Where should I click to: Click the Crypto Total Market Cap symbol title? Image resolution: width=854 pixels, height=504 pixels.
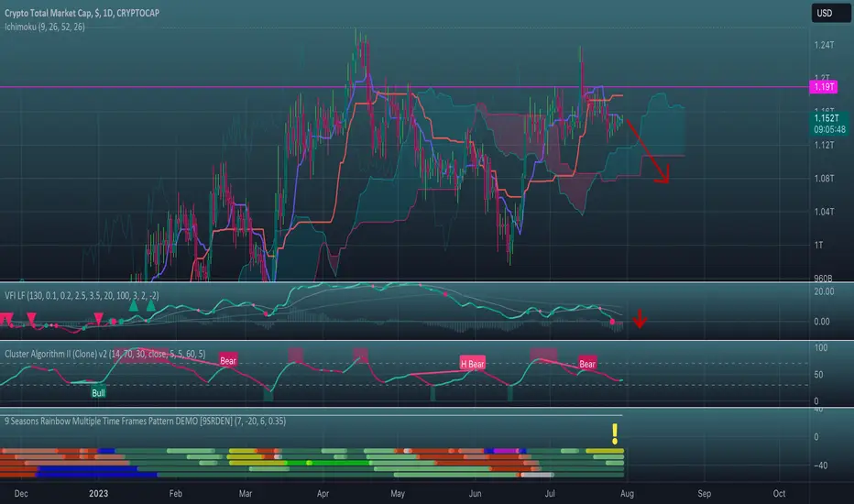pos(82,13)
